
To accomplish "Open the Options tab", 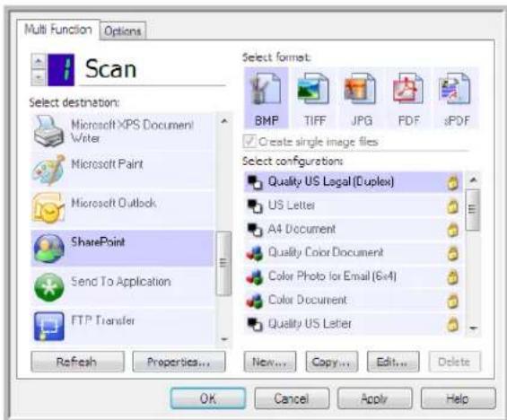I will [123, 31].
